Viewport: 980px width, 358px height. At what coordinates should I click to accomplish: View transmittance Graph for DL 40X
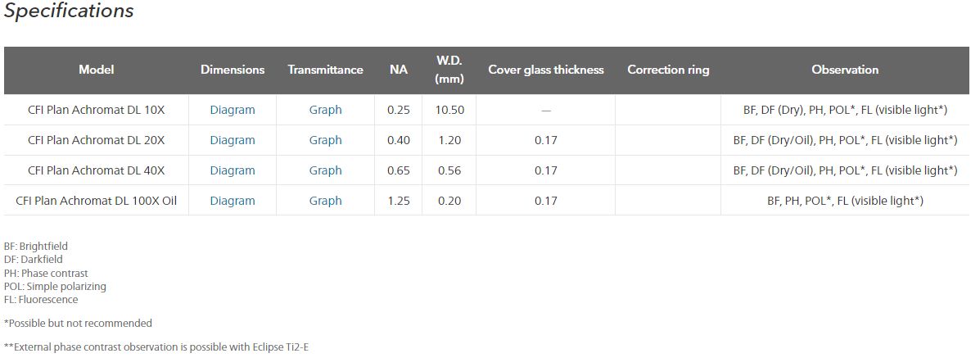point(325,170)
